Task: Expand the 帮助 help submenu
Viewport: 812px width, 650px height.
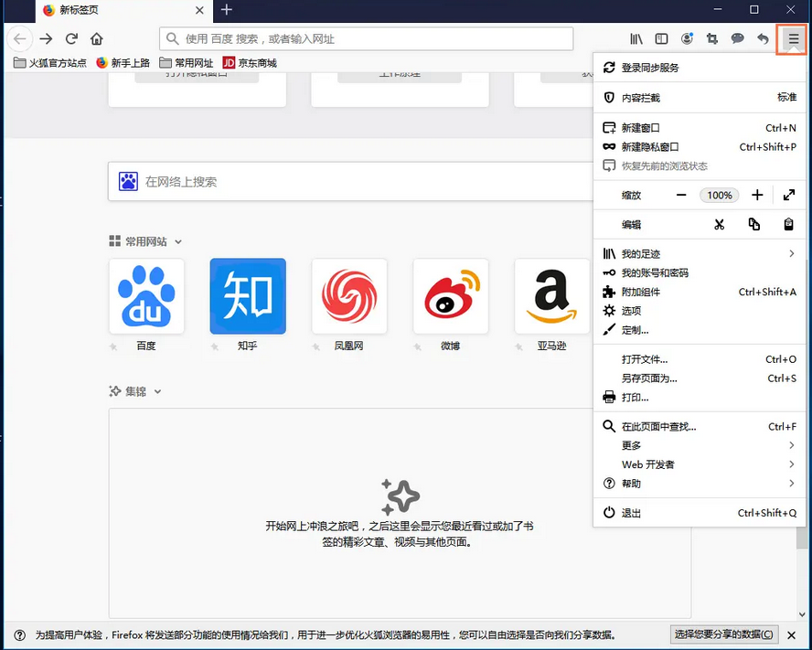Action: click(x=700, y=484)
